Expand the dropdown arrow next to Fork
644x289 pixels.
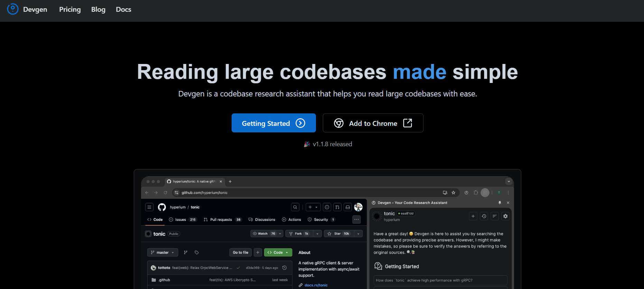pyautogui.click(x=317, y=234)
